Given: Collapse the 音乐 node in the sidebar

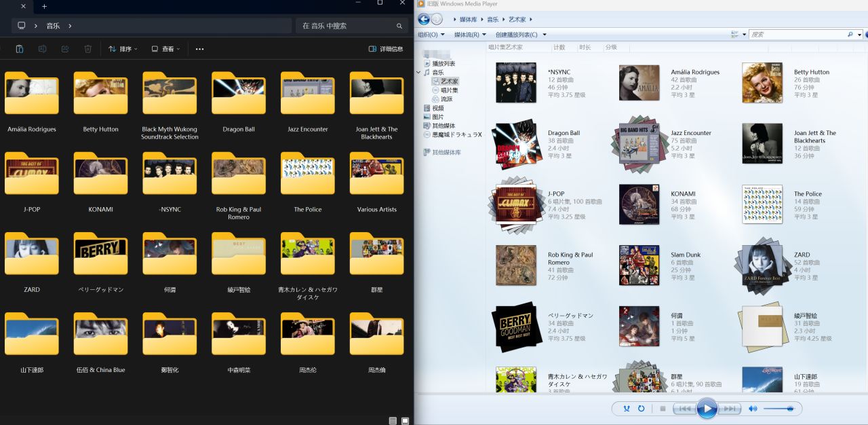Looking at the screenshot, I should tap(418, 73).
